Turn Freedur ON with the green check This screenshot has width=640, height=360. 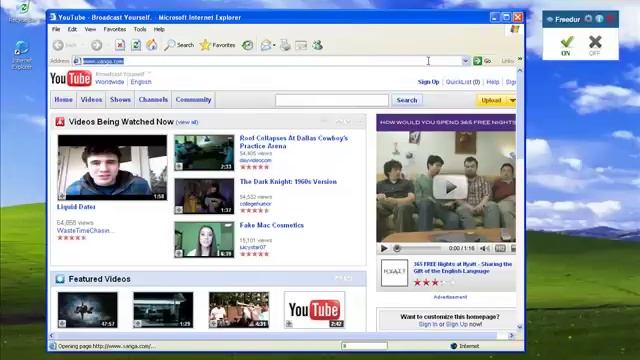(x=567, y=45)
